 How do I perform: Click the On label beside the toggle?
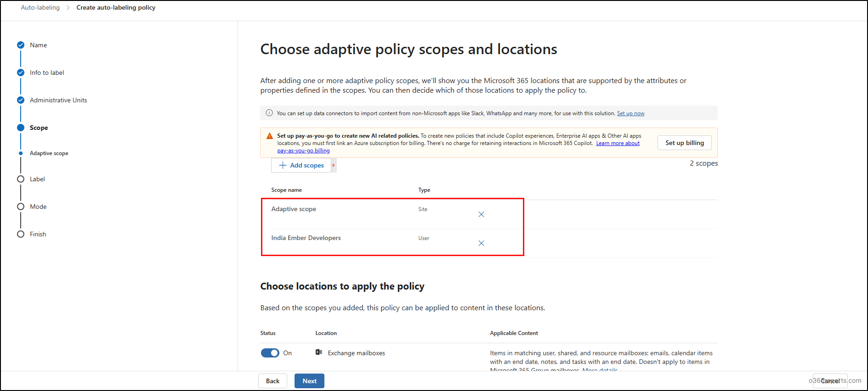click(x=288, y=353)
